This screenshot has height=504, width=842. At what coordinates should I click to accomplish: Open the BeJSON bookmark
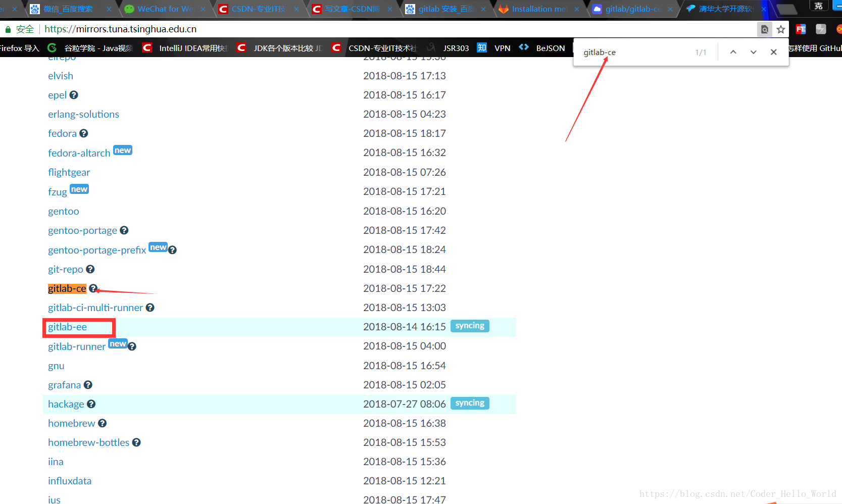pos(542,48)
